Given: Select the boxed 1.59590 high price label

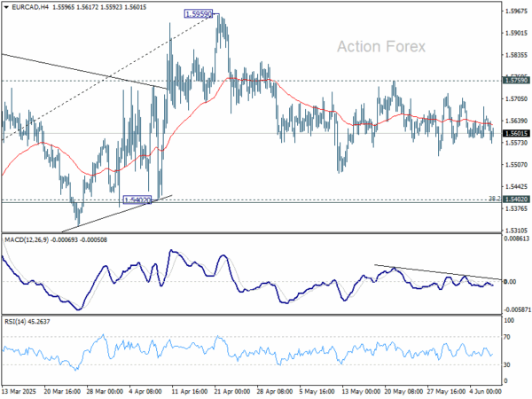Looking at the screenshot, I should pos(199,14).
